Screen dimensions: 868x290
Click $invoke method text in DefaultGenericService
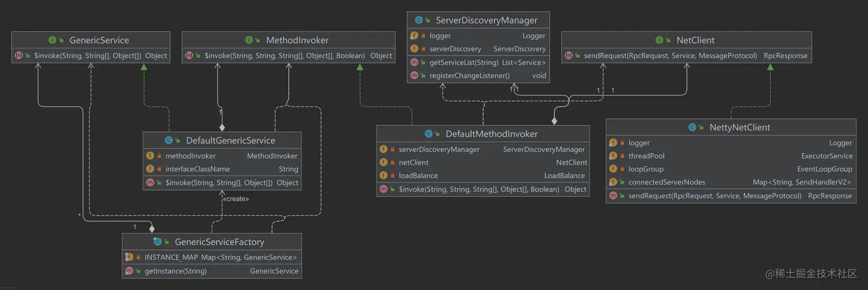219,183
